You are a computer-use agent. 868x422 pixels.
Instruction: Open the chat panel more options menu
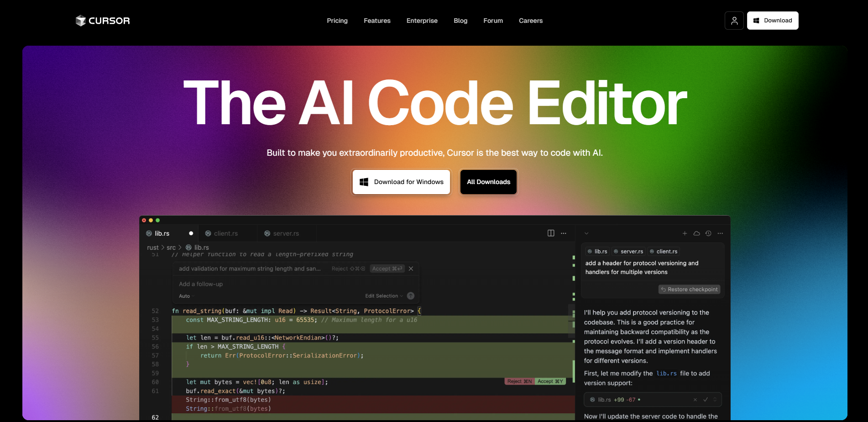pos(720,233)
